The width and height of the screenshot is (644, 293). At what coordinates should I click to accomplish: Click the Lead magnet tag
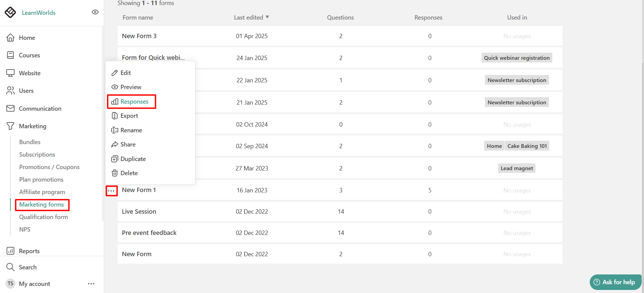[x=517, y=168]
